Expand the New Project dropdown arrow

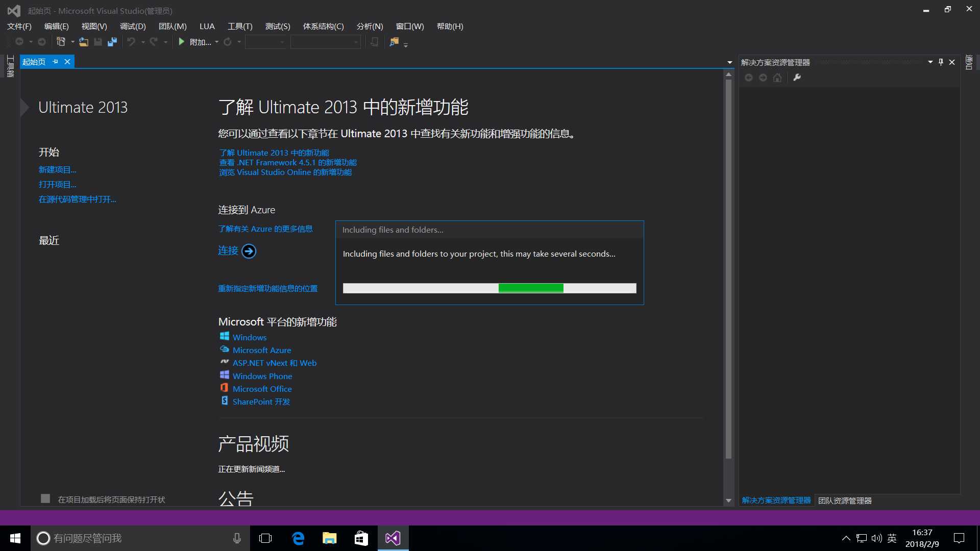tap(72, 42)
